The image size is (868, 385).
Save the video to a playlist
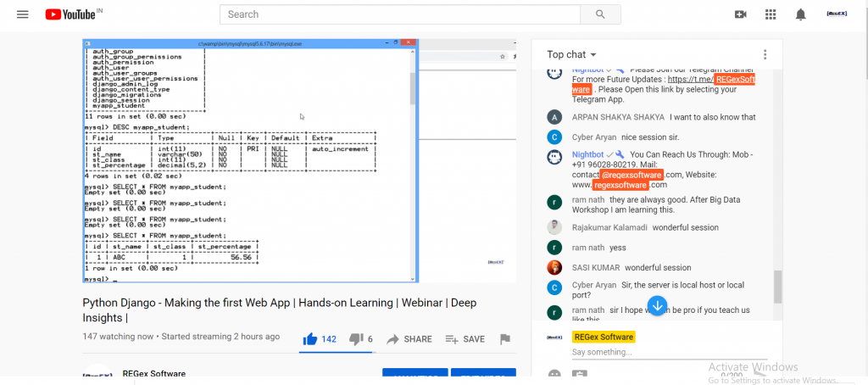465,339
